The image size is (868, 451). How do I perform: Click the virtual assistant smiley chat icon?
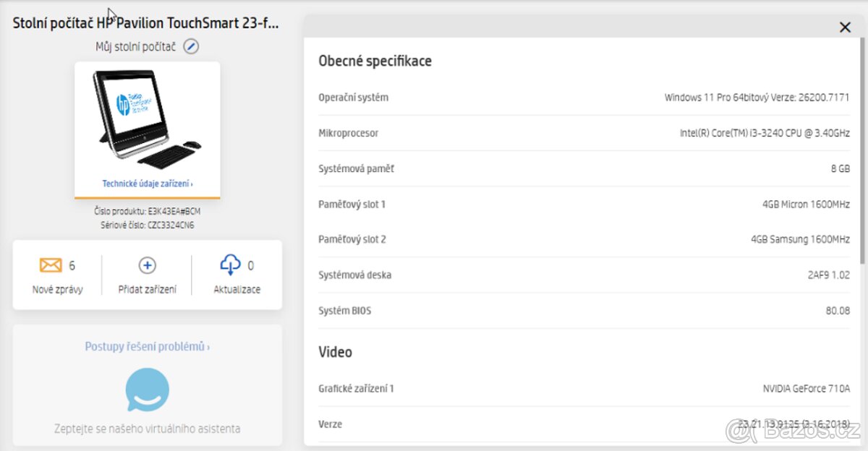pos(148,390)
